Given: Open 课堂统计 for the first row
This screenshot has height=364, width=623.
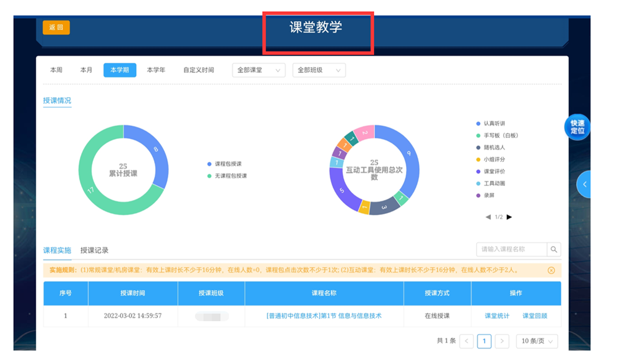Looking at the screenshot, I should [x=496, y=316].
